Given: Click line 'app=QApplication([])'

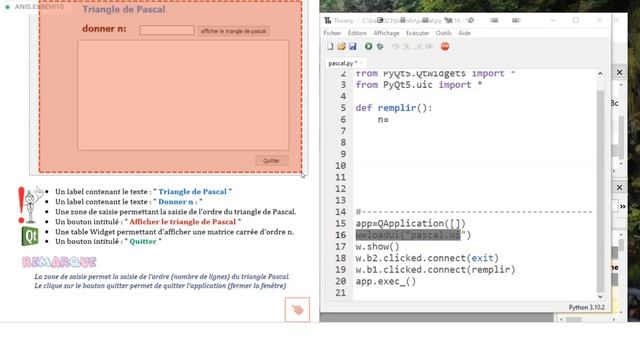Looking at the screenshot, I should point(410,224).
